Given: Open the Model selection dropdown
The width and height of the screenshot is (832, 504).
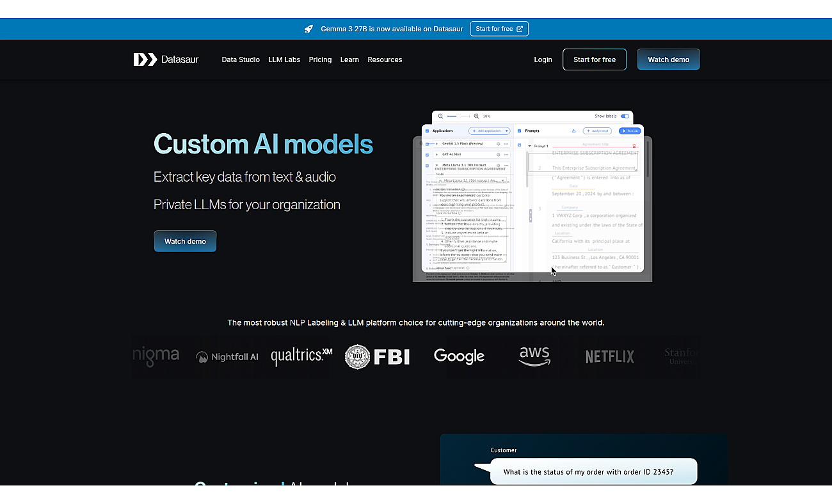Looking at the screenshot, I should tap(471, 180).
